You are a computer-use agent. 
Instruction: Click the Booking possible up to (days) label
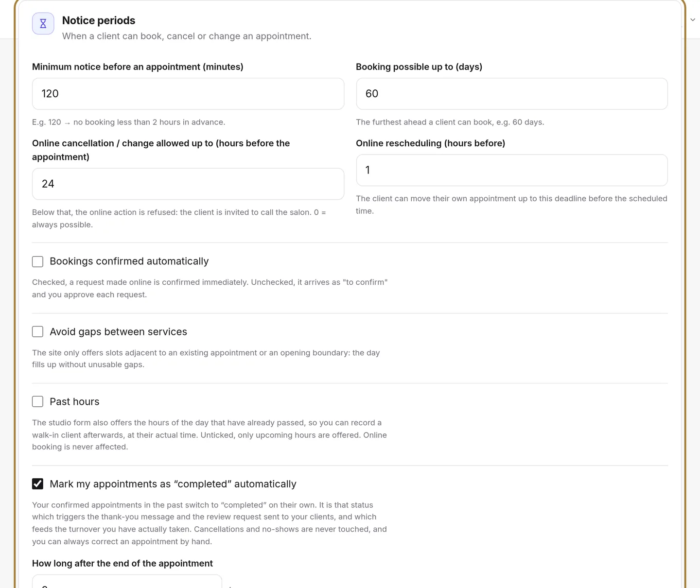[419, 67]
